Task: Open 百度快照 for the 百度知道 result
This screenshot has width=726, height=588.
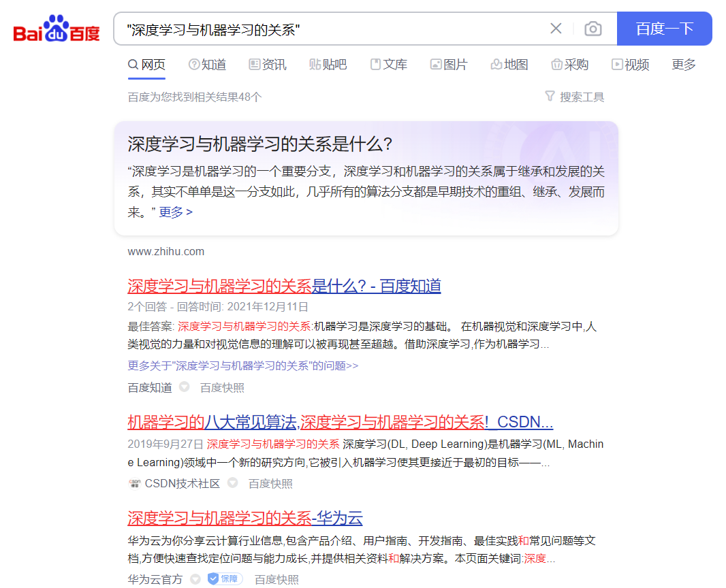Action: coord(222,387)
